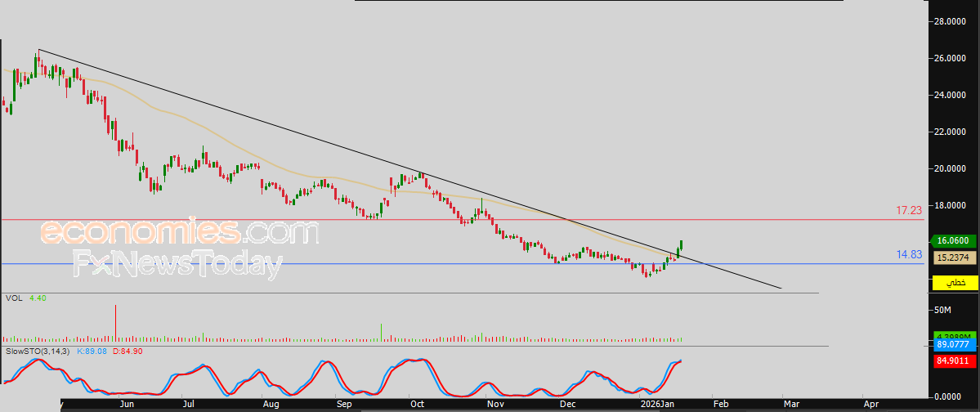Click the 28.0000 price axis label

951,21
